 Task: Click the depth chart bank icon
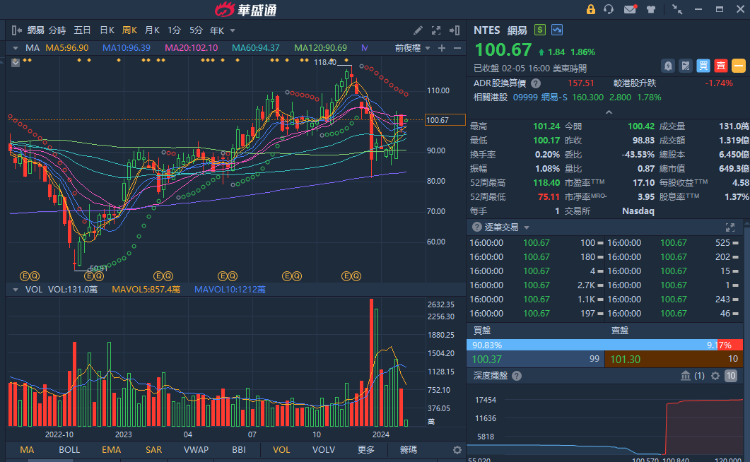(x=685, y=375)
